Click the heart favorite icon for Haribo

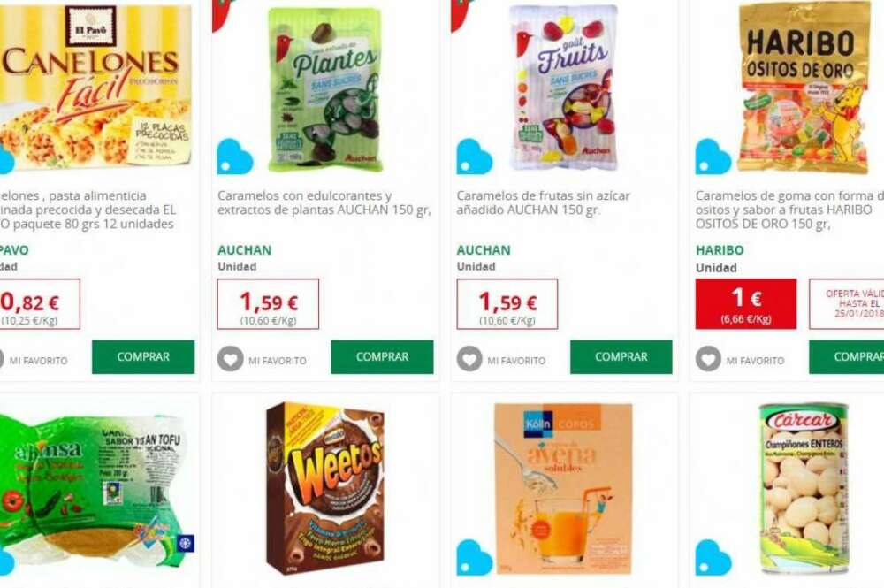pyautogui.click(x=709, y=359)
